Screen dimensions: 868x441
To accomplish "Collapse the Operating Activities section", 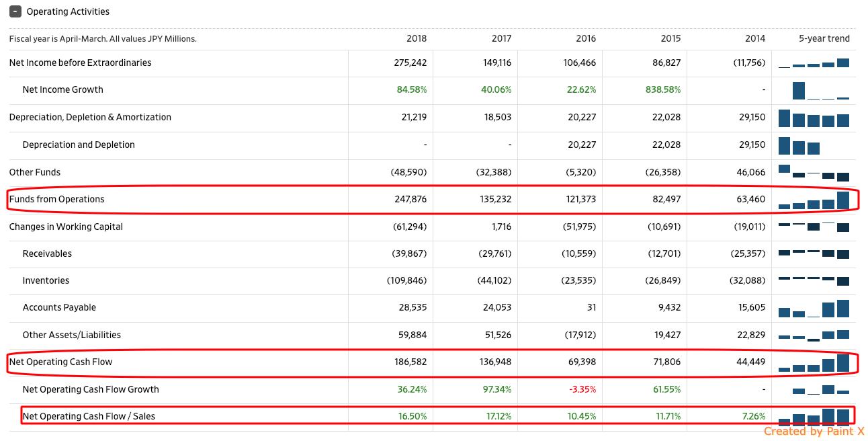I will coord(15,11).
